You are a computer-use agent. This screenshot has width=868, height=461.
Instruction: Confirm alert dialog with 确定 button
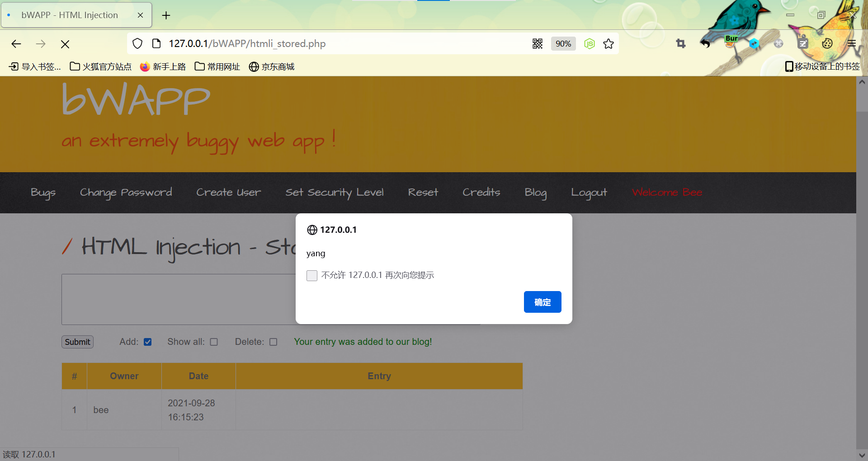(x=542, y=302)
